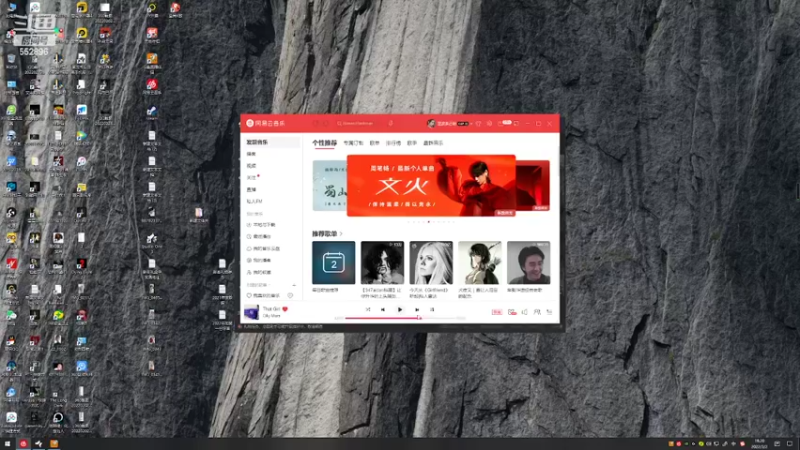Open the curly-haired man playlist cover
The height and width of the screenshot is (450, 800).
382,263
